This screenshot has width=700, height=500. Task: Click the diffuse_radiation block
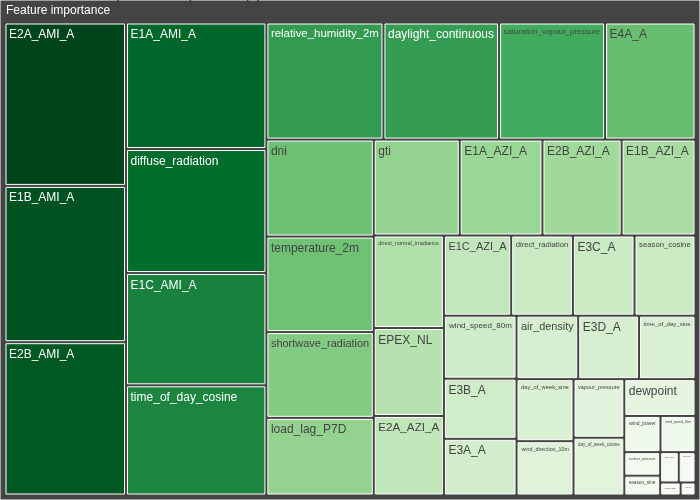pyautogui.click(x=196, y=211)
